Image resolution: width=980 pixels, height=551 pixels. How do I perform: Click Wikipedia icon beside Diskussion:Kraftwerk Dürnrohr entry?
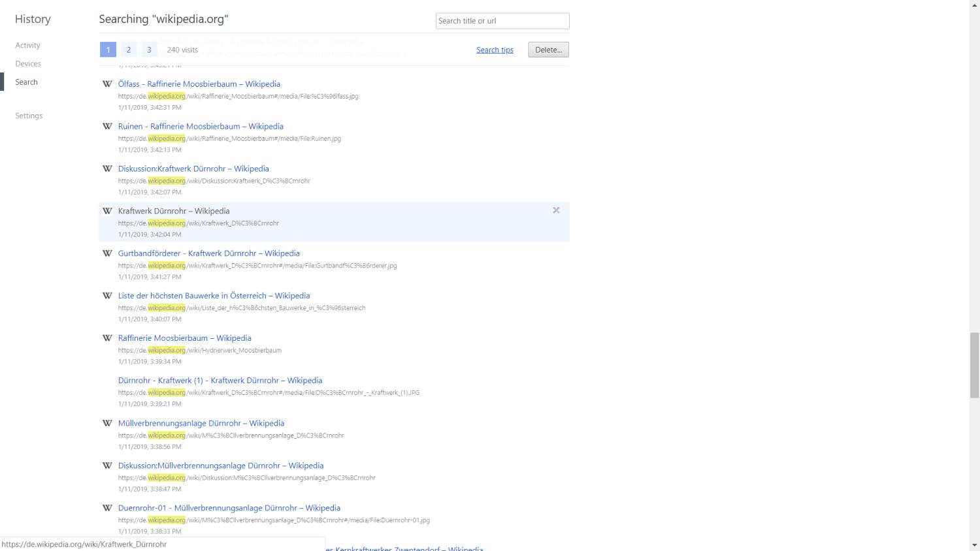pos(107,168)
